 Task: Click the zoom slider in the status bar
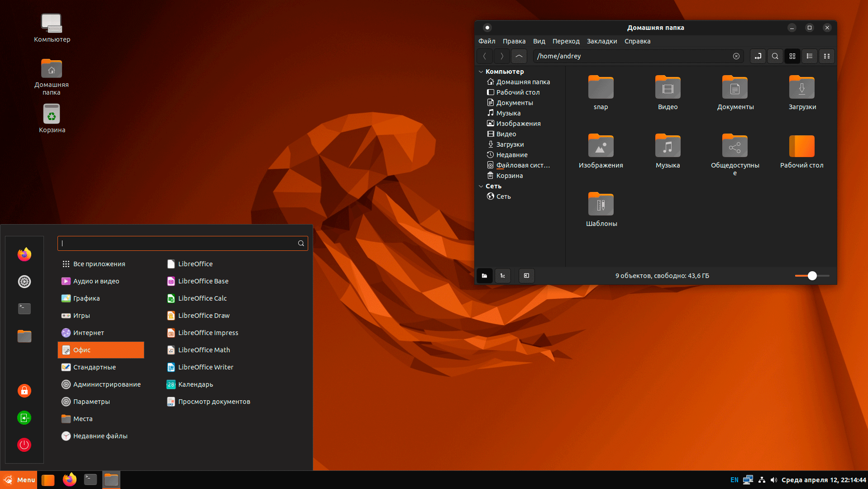pyautogui.click(x=812, y=276)
